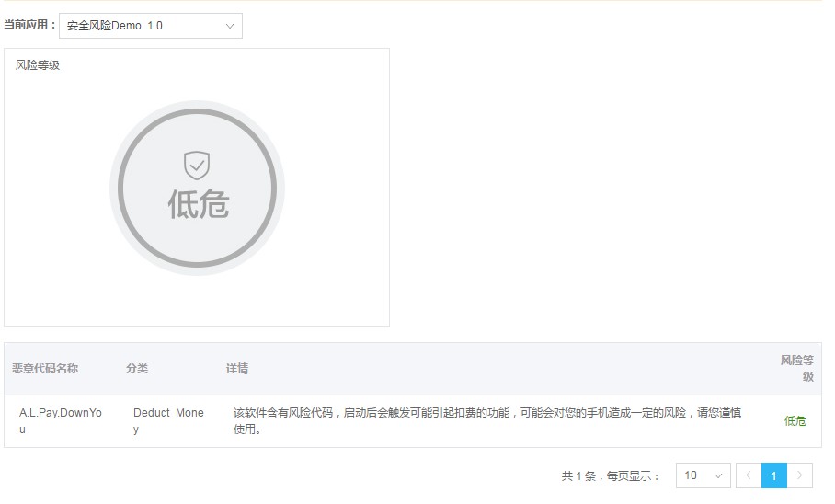Open the page size dropdown showing 10

703,475
